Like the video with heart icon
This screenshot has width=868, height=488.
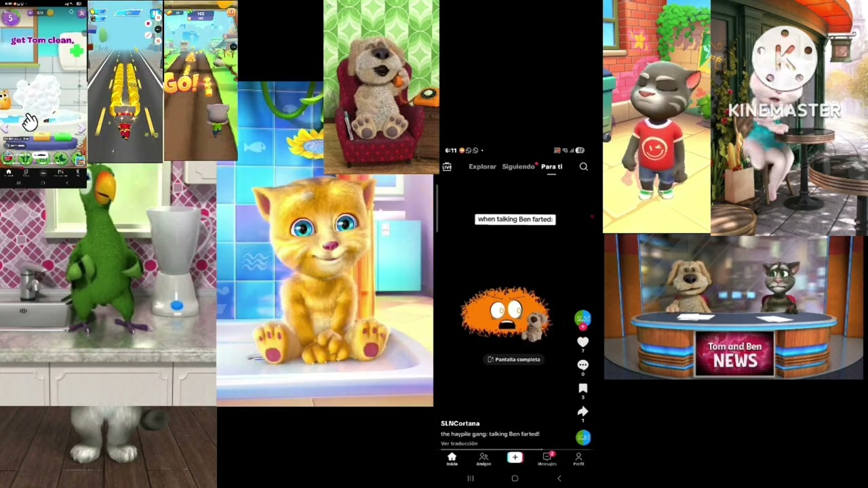tap(583, 342)
